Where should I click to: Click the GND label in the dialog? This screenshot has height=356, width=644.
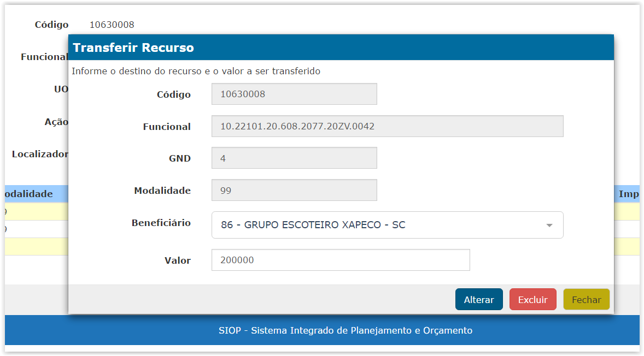(179, 158)
